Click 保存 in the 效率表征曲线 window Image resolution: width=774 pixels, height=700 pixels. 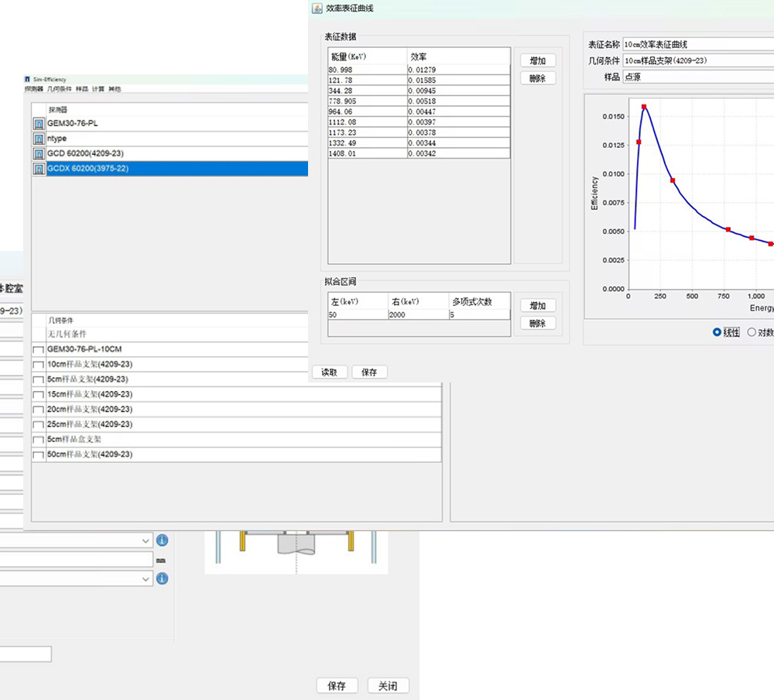point(370,372)
